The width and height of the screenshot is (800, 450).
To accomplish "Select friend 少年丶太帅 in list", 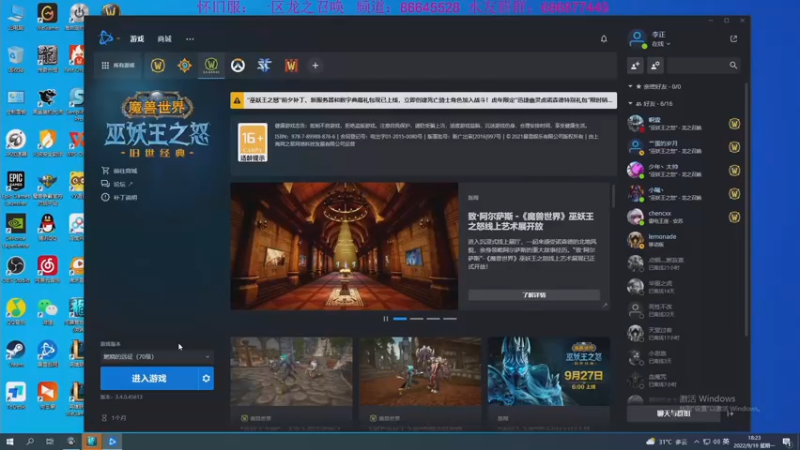I will point(684,170).
